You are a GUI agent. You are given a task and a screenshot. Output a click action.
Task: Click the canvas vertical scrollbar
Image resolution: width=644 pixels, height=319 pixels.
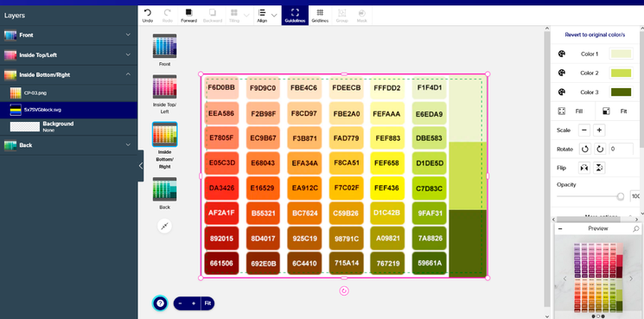click(546, 169)
